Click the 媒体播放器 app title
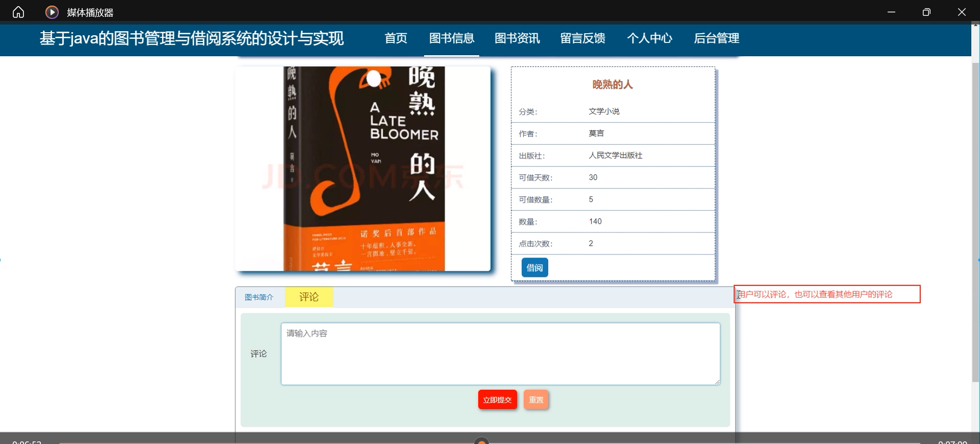The width and height of the screenshot is (980, 444). 90,13
